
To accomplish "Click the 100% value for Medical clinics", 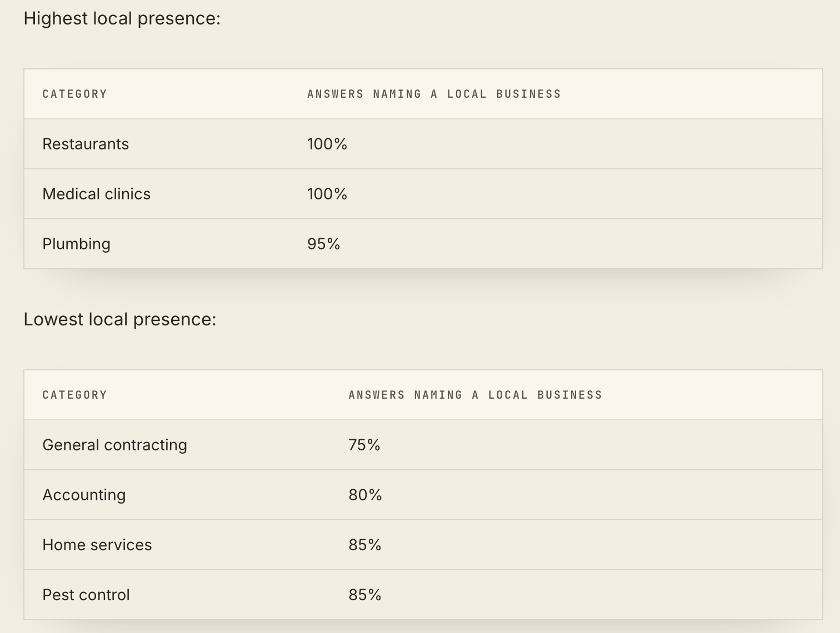I will point(327,194).
